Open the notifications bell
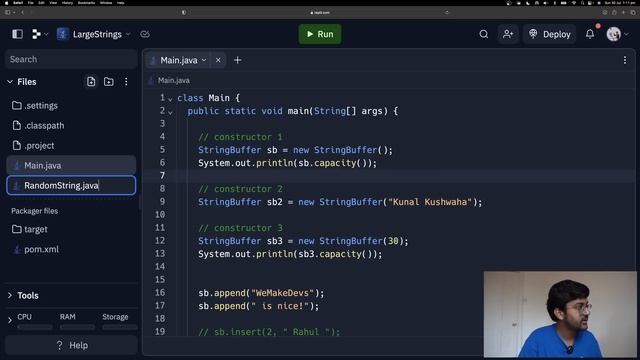The image size is (640, 360). [590, 34]
